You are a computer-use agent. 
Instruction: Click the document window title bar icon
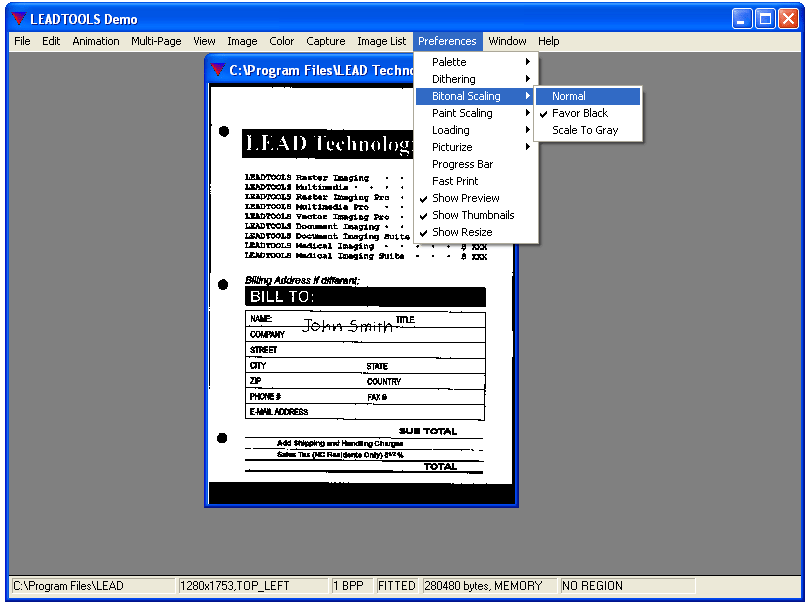(x=216, y=70)
